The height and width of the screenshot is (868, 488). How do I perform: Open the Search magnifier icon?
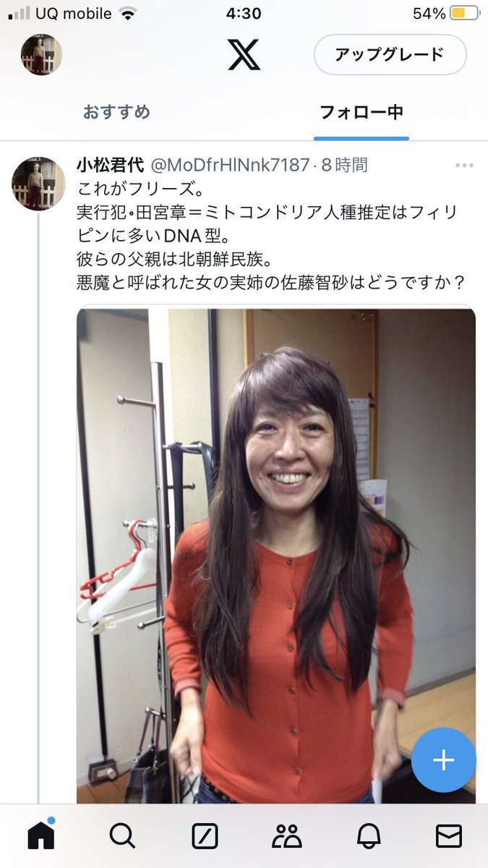click(x=122, y=836)
